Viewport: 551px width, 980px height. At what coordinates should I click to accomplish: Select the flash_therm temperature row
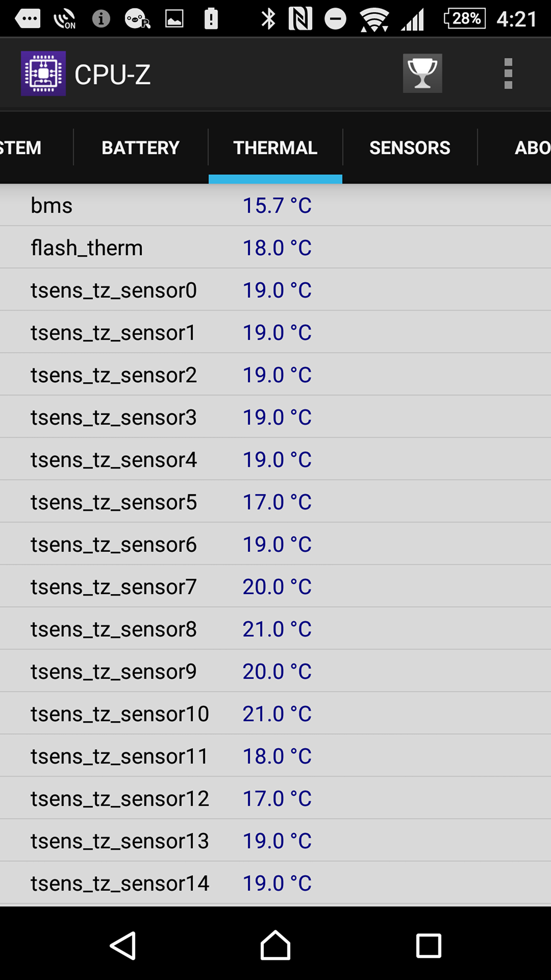[275, 248]
